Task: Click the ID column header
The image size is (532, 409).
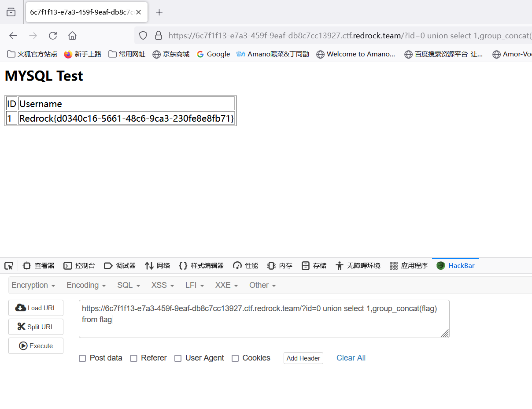Action: 12,104
